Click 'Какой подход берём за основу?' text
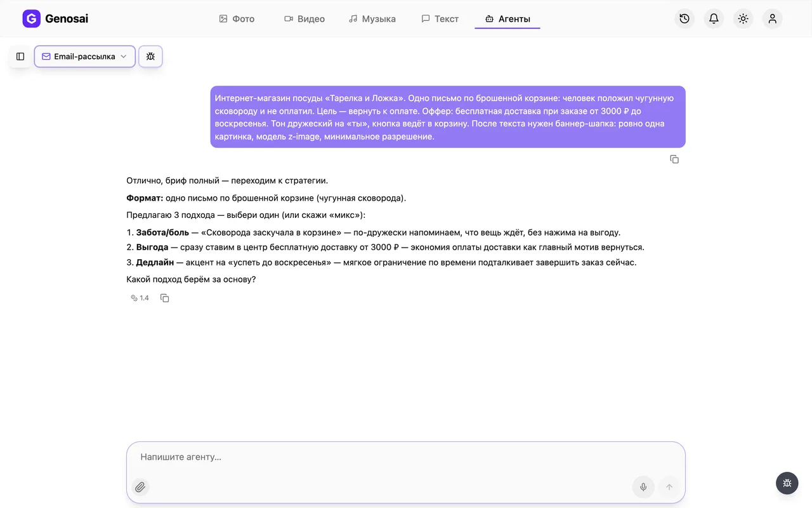 point(191,279)
